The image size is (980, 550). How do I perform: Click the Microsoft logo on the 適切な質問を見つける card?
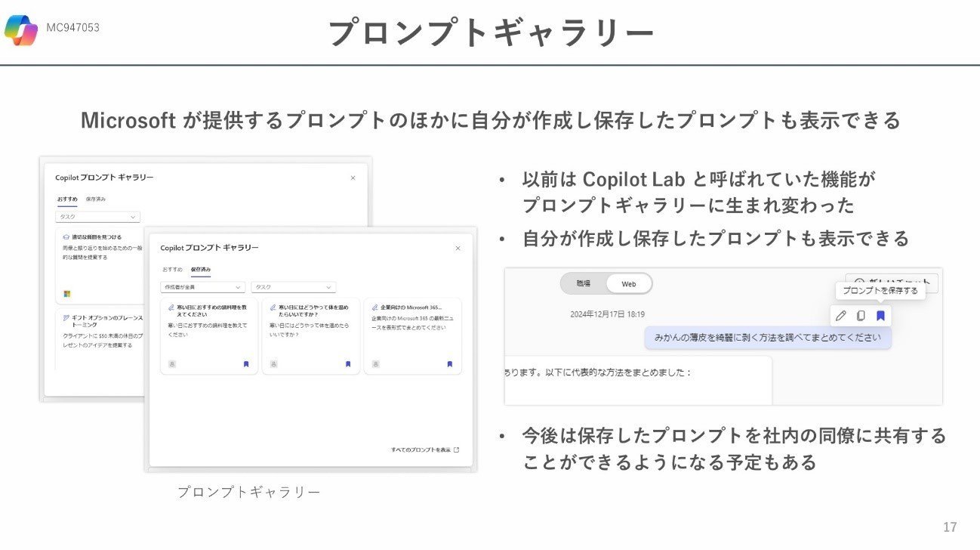click(x=66, y=293)
